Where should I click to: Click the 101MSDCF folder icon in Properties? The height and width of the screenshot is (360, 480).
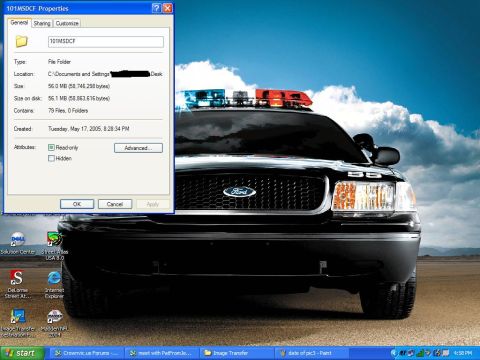pyautogui.click(x=21, y=41)
